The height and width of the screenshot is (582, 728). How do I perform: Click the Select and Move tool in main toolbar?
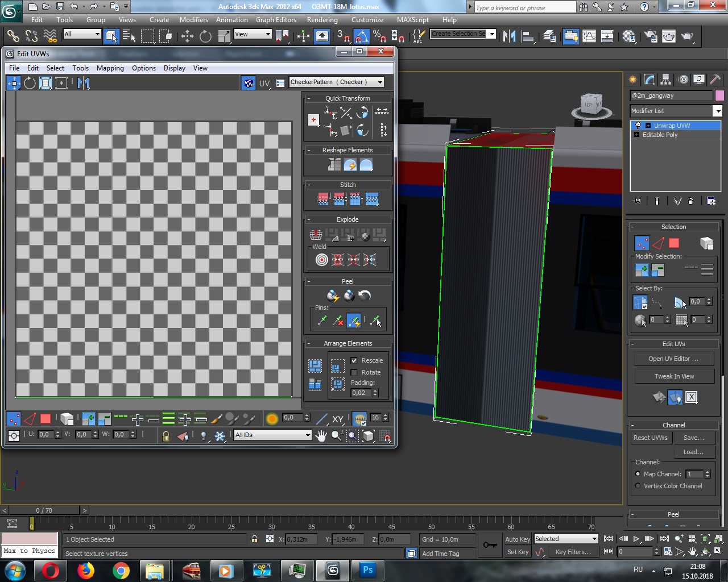(187, 36)
